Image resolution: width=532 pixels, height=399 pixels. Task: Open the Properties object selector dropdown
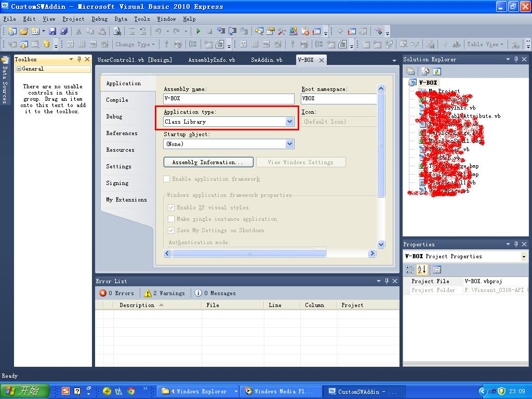(x=524, y=257)
